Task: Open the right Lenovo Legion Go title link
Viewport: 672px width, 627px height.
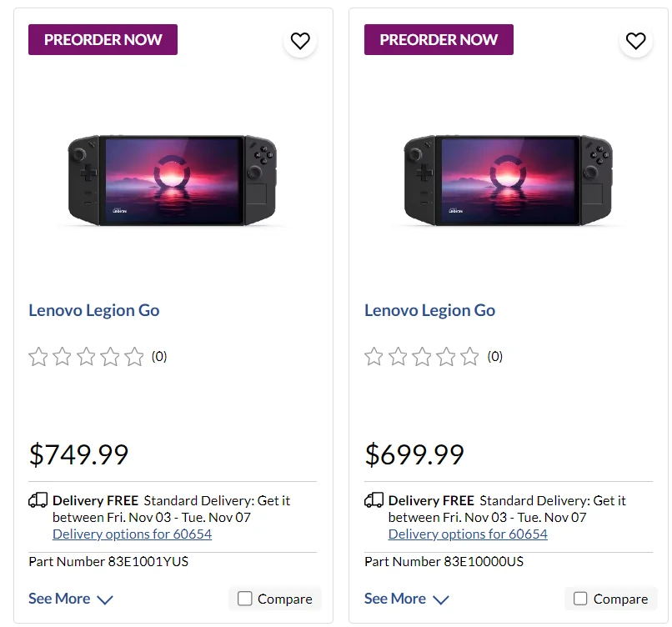Action: tap(429, 310)
